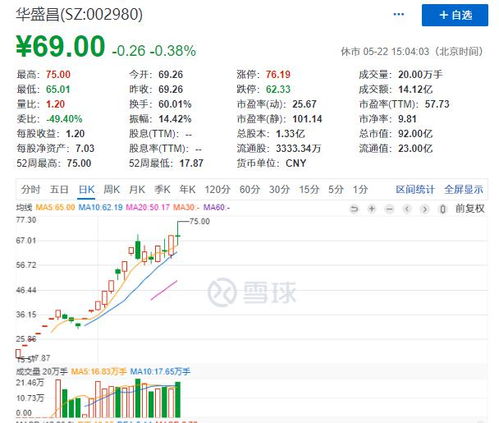
Task: Switch to the 分时 chart tab
Action: click(31, 190)
